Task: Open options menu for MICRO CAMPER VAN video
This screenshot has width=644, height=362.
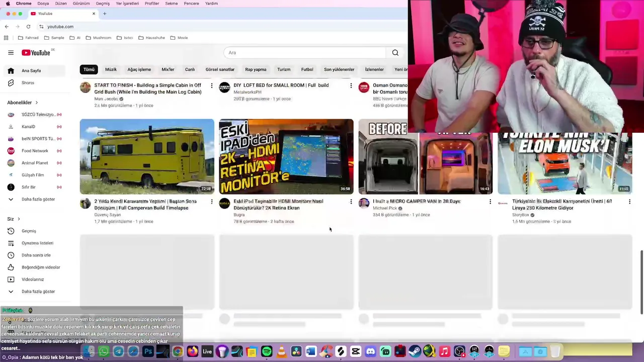Action: pos(490,202)
